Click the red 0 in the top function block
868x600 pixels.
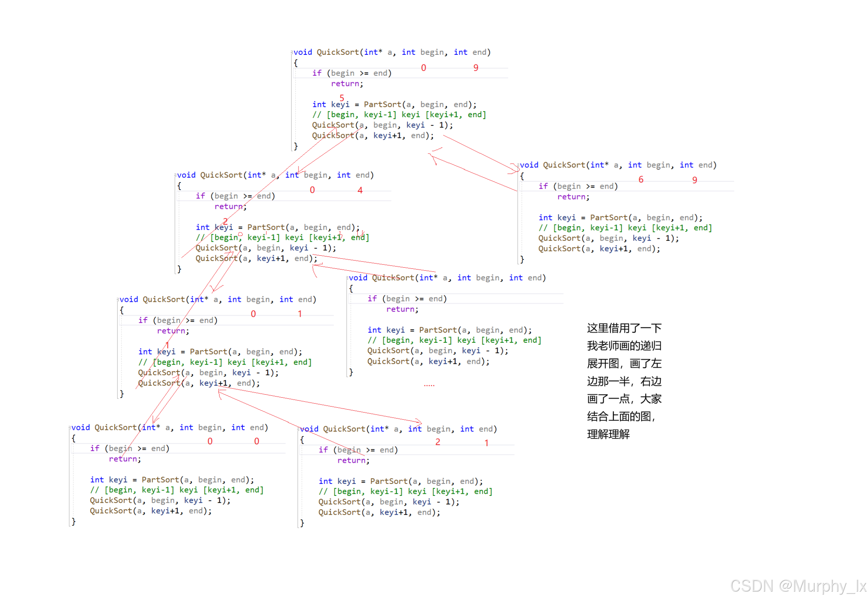(423, 68)
